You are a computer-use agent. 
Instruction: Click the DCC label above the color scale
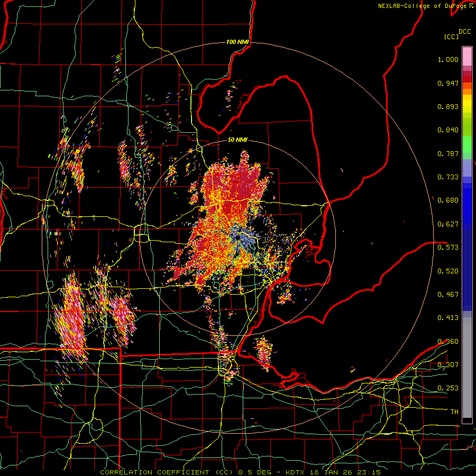(464, 32)
